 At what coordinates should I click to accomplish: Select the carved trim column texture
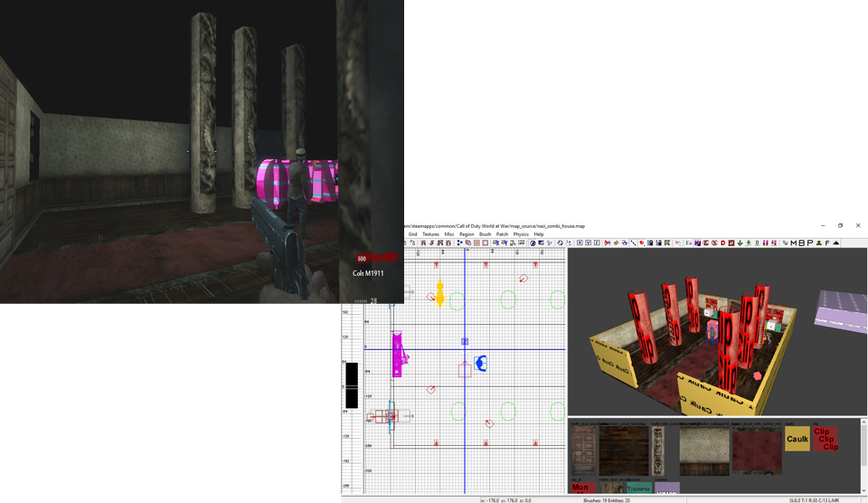click(x=658, y=451)
